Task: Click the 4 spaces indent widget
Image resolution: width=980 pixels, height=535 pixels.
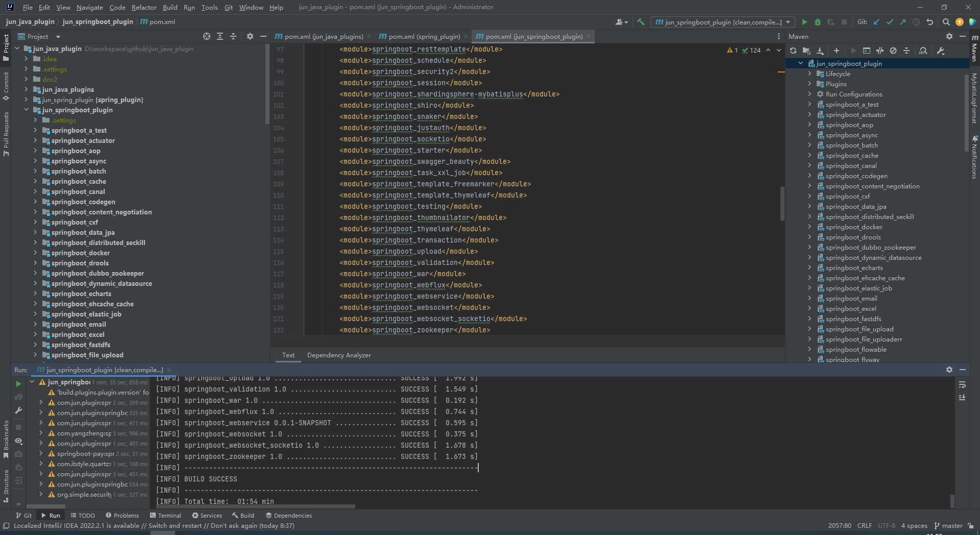Action: click(x=914, y=526)
